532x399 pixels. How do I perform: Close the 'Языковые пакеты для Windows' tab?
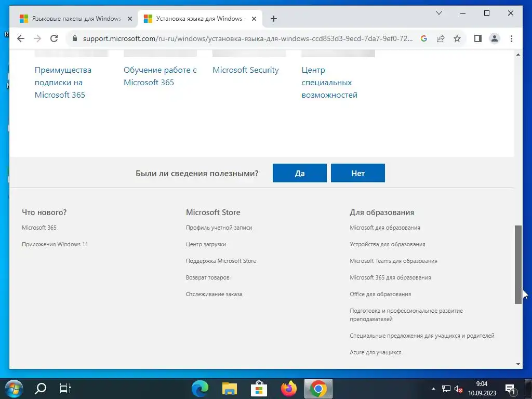point(129,19)
